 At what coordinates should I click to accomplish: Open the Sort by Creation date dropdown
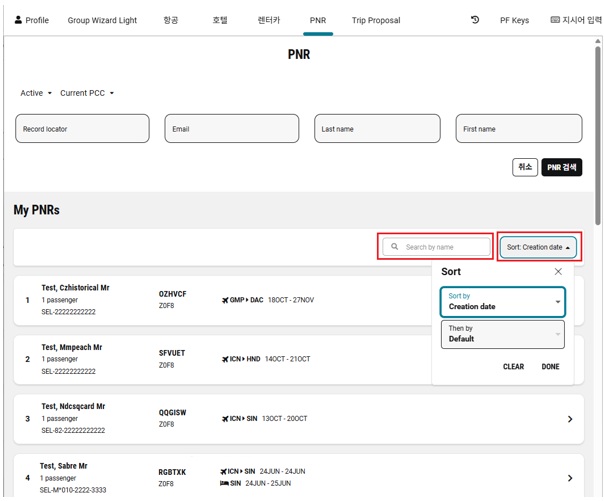tap(503, 302)
